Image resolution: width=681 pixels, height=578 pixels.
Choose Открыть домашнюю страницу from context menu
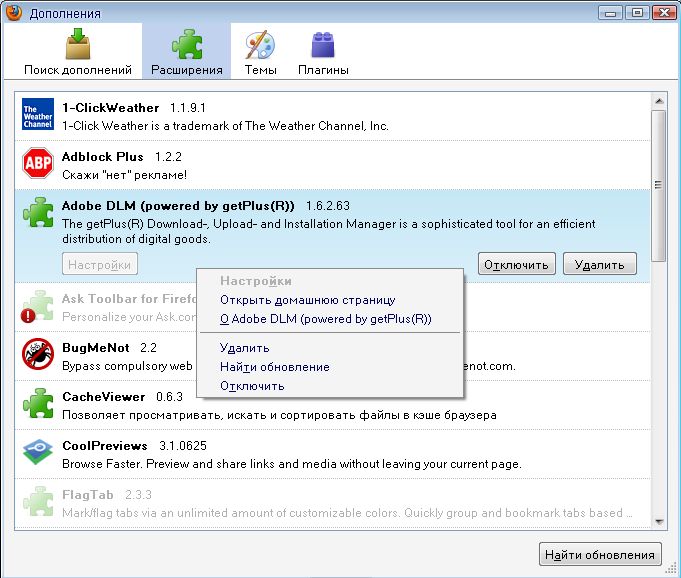(330, 300)
